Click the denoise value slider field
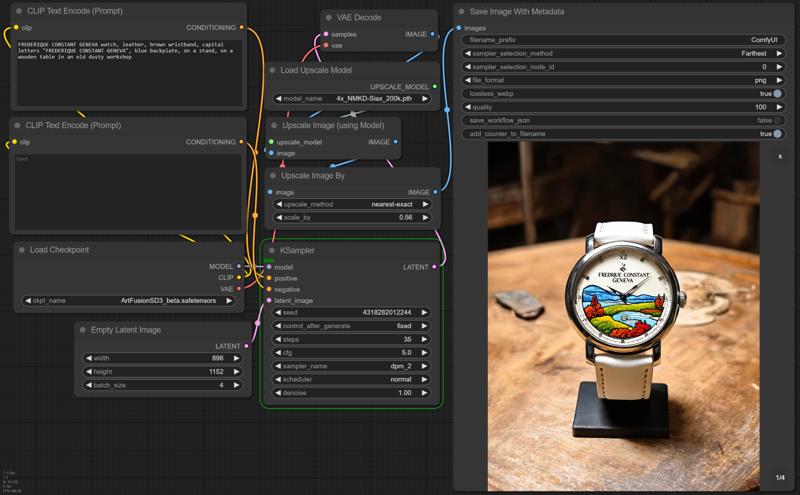Viewport: 800px width, 495px height. [353, 393]
